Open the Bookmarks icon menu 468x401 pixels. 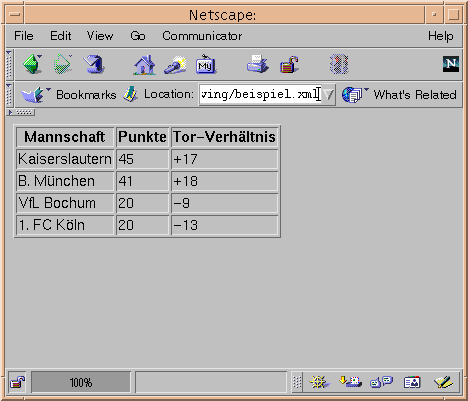(x=35, y=95)
